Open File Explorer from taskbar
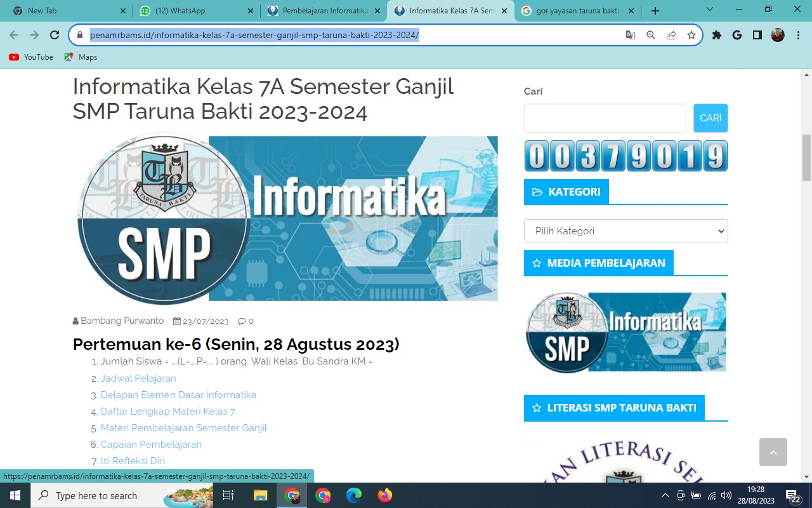Image resolution: width=812 pixels, height=508 pixels. pyautogui.click(x=261, y=495)
